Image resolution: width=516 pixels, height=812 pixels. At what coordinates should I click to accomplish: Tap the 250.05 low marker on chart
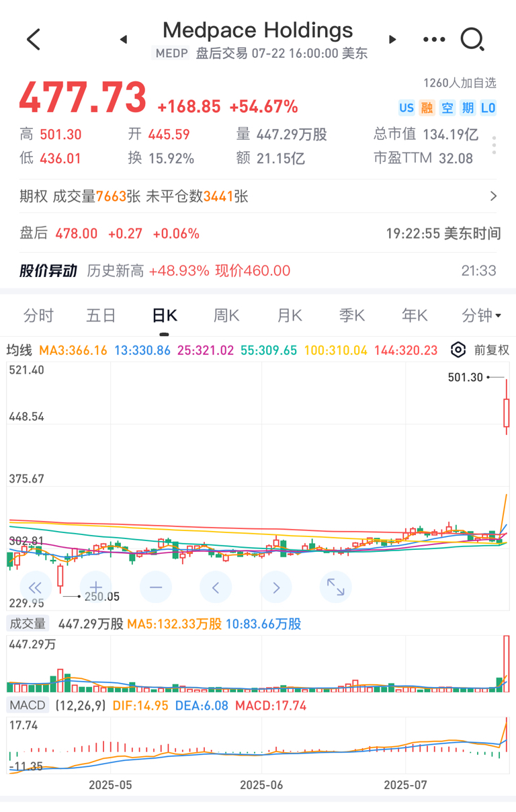pyautogui.click(x=101, y=596)
